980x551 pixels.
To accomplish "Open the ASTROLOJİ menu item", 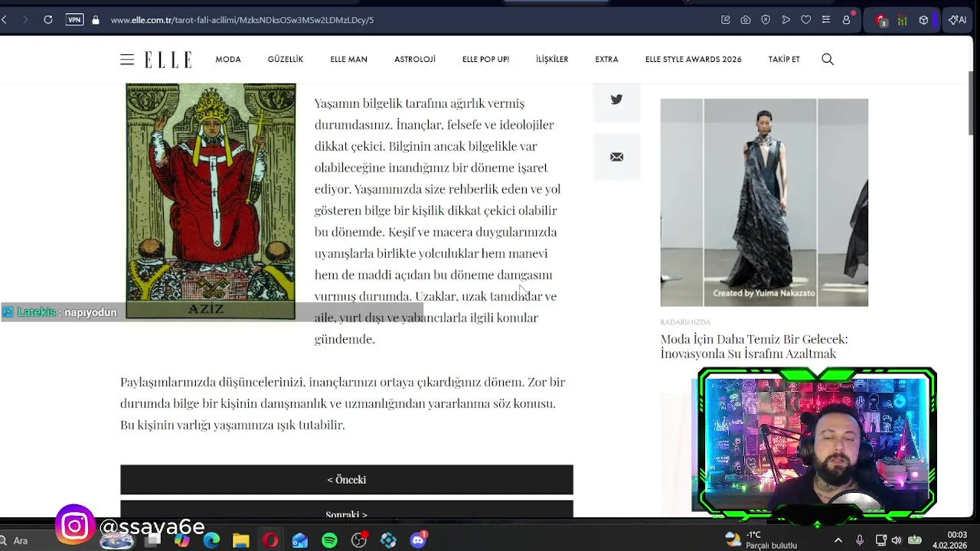I will pos(415,59).
